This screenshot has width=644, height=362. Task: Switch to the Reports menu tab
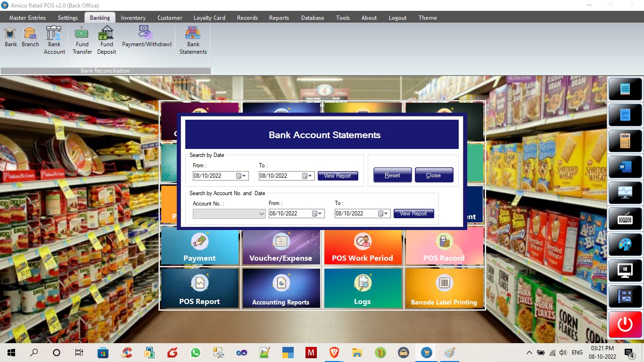(x=279, y=18)
